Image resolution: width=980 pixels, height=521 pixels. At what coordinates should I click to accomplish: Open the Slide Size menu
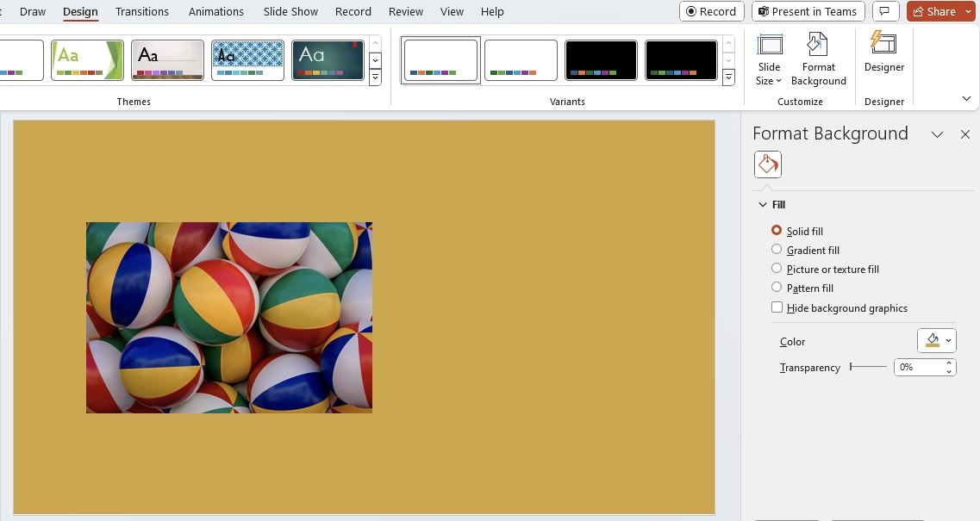click(769, 59)
